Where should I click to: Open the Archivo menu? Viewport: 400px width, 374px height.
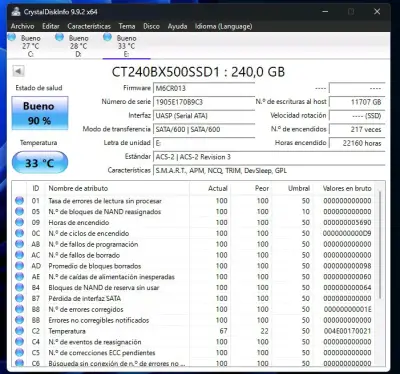[x=22, y=26]
